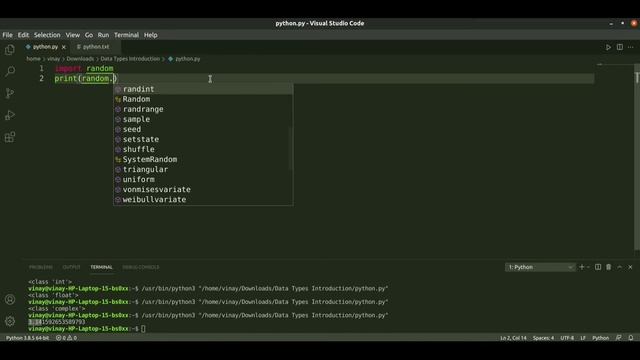
Task: Open the Go menu
Action: pyautogui.click(x=89, y=35)
